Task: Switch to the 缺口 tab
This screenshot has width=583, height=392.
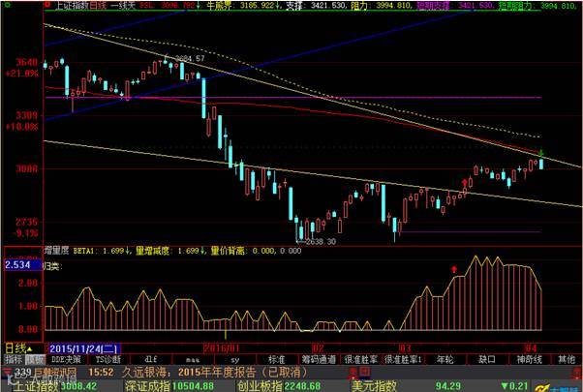Action: tap(487, 360)
